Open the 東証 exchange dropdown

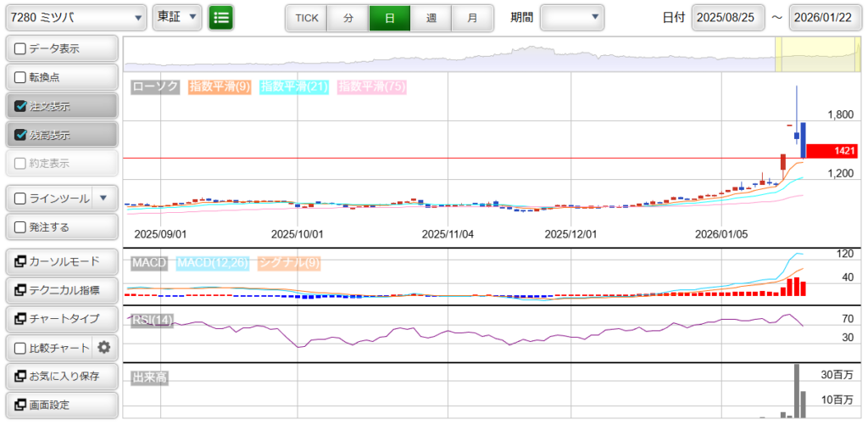[177, 17]
